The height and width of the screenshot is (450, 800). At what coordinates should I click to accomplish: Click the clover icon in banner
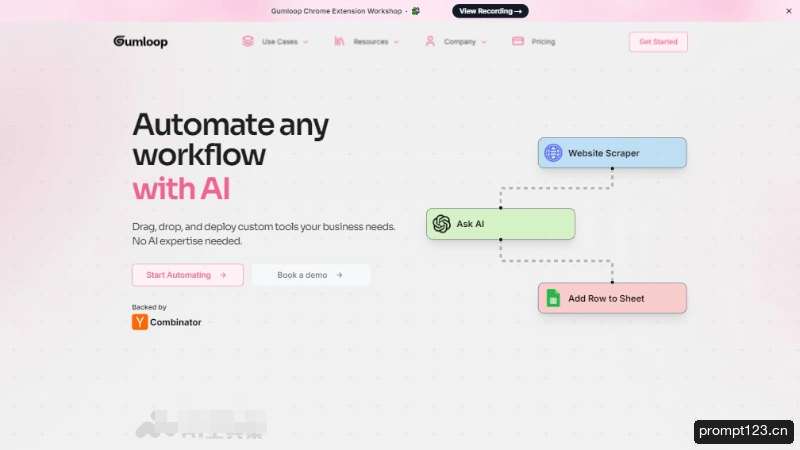[x=416, y=11]
